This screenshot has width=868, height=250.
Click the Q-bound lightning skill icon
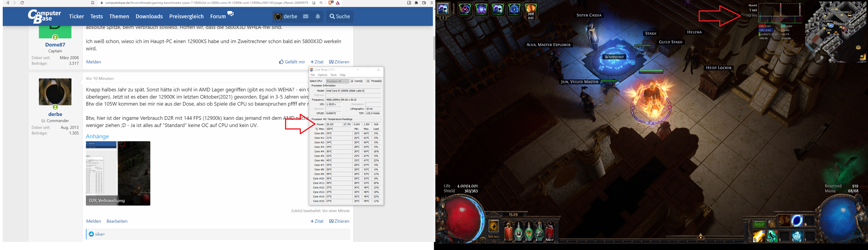[x=759, y=236]
